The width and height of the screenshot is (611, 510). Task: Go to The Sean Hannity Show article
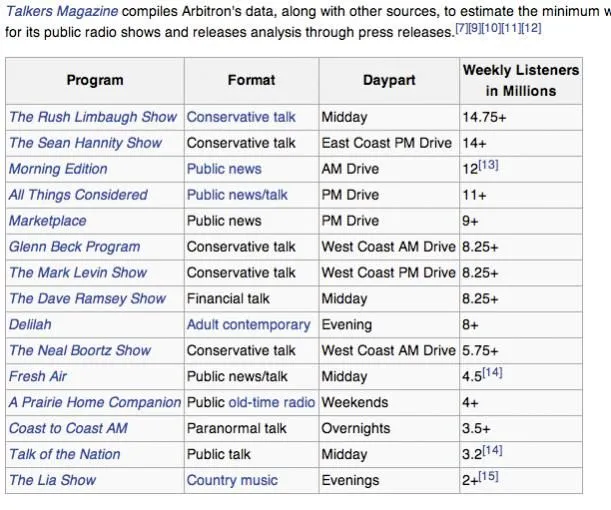point(85,143)
